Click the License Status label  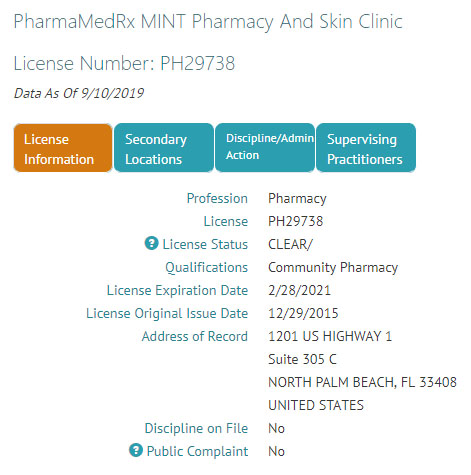[x=205, y=244]
